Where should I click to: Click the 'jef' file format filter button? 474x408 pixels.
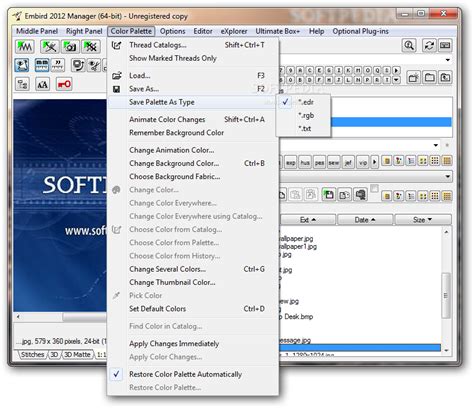coord(348,162)
